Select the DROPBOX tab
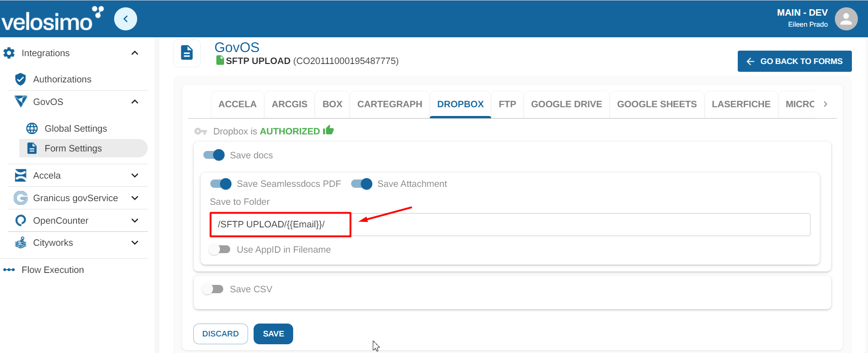 [460, 104]
